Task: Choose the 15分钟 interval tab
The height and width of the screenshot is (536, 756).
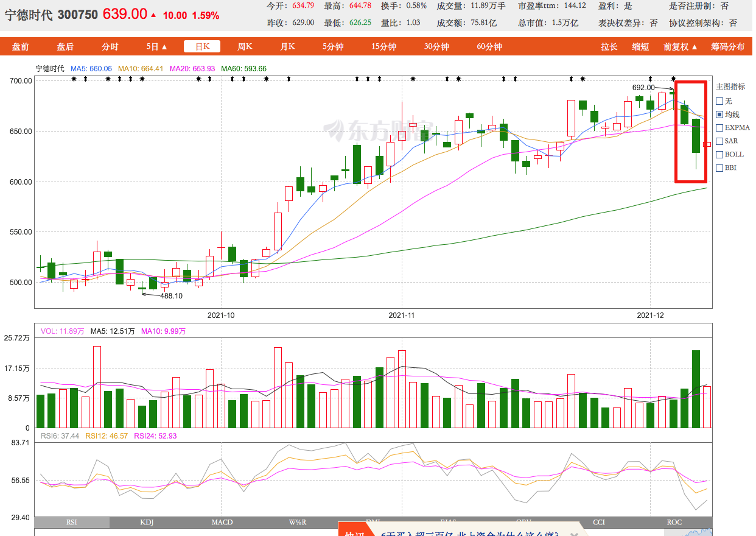Action: (383, 47)
